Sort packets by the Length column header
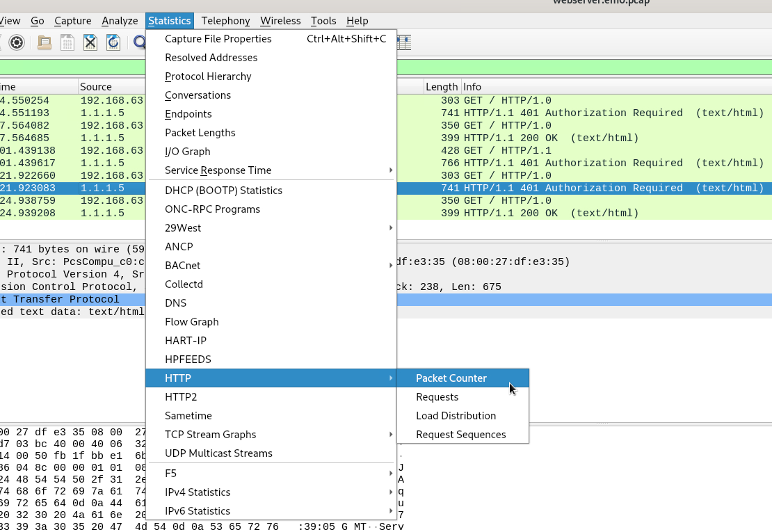Viewport: 772px width, 532px height. click(x=442, y=87)
